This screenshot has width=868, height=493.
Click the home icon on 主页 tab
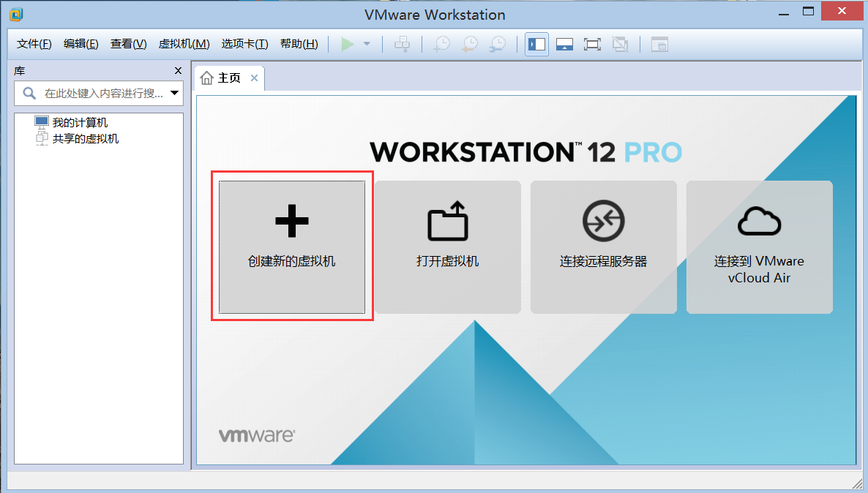click(x=207, y=78)
